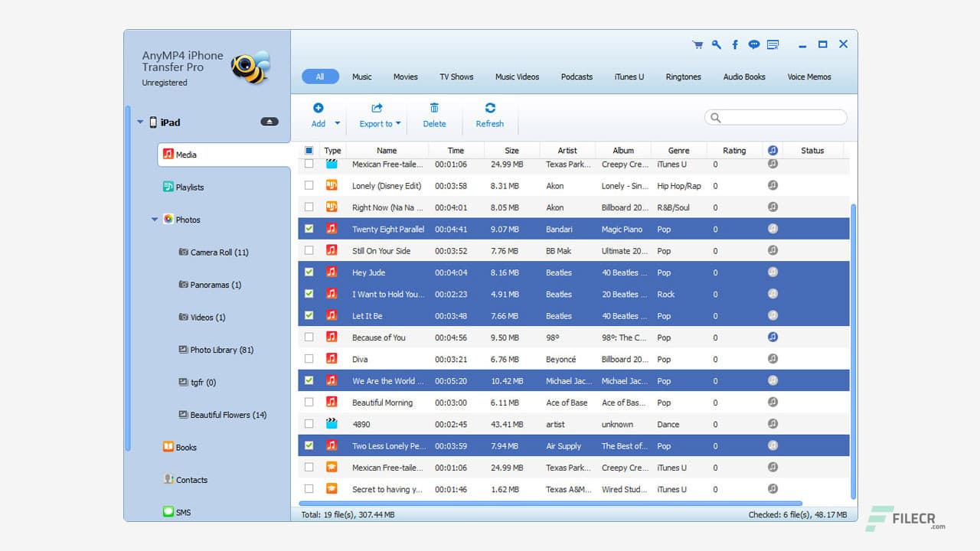Switch to the Ringtones tab
The width and height of the screenshot is (980, 551).
coord(682,77)
